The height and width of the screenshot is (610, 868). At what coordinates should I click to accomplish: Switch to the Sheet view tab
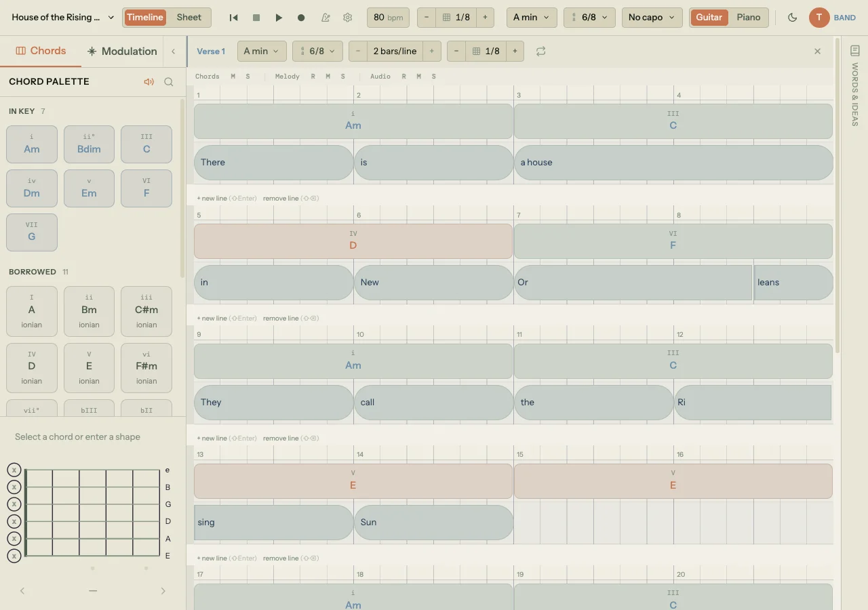pyautogui.click(x=189, y=18)
